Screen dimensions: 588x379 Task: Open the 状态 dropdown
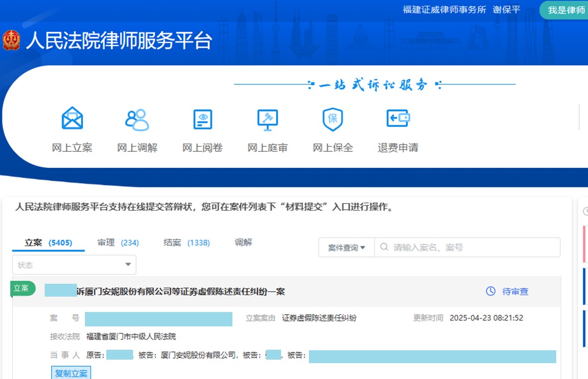coord(74,265)
